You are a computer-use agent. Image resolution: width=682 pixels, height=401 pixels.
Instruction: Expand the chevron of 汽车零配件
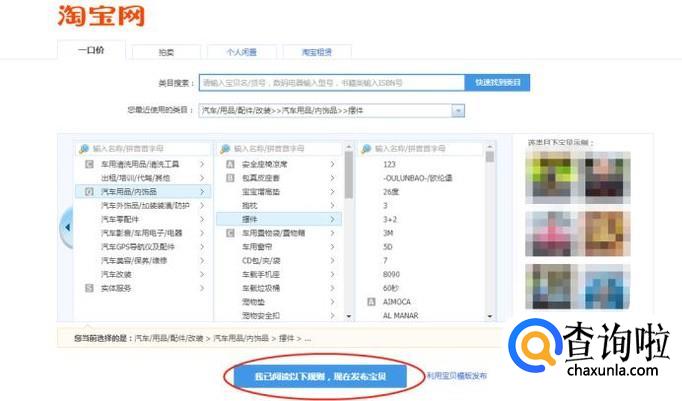click(x=202, y=219)
